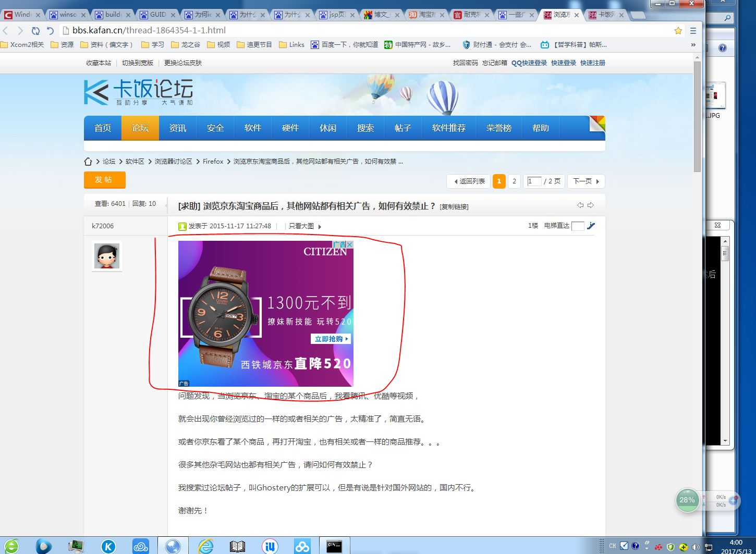The image size is (756, 554).
Task: Open the blue K taskbar icon
Action: (x=108, y=546)
